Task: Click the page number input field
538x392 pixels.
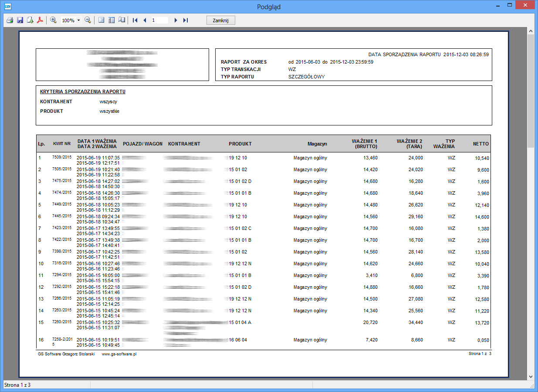Action: [x=159, y=20]
